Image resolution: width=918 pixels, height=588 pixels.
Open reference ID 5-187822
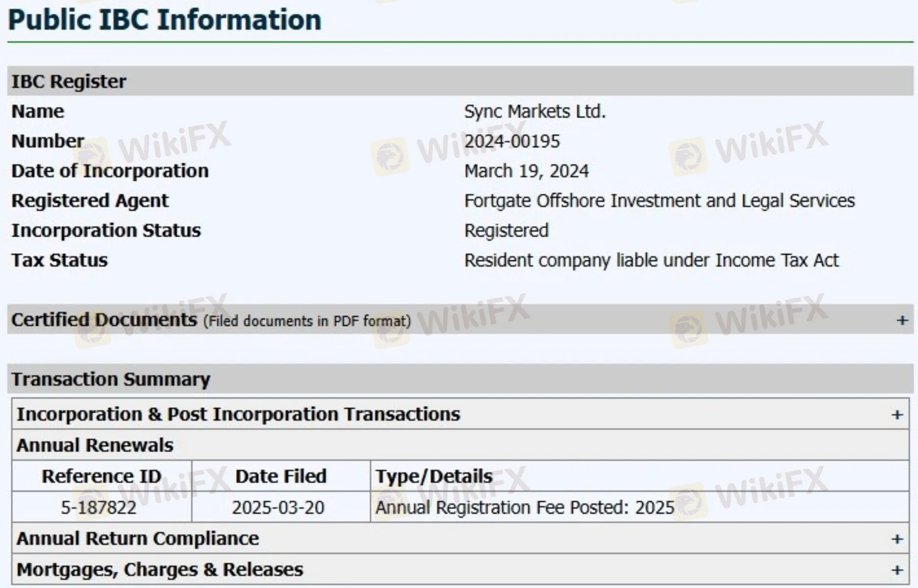(x=99, y=507)
